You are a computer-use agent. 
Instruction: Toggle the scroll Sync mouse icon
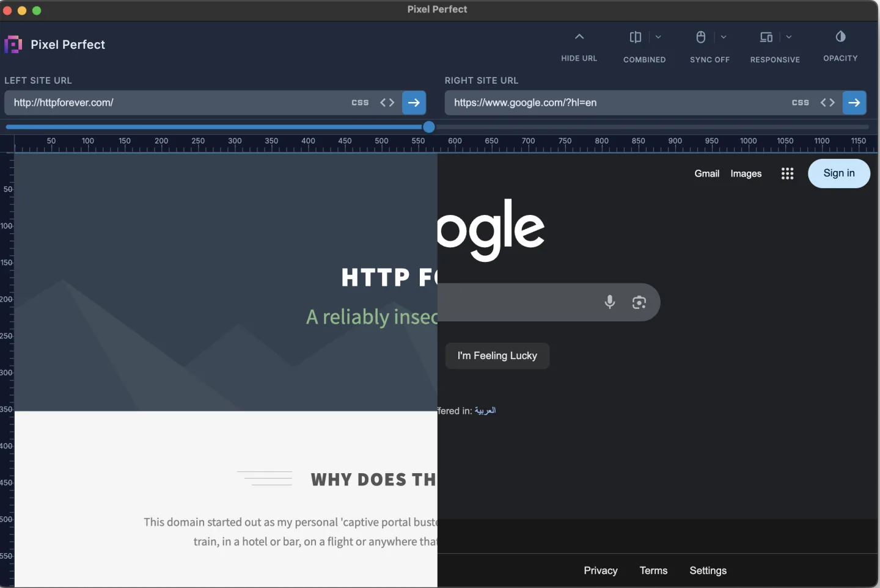pos(701,37)
